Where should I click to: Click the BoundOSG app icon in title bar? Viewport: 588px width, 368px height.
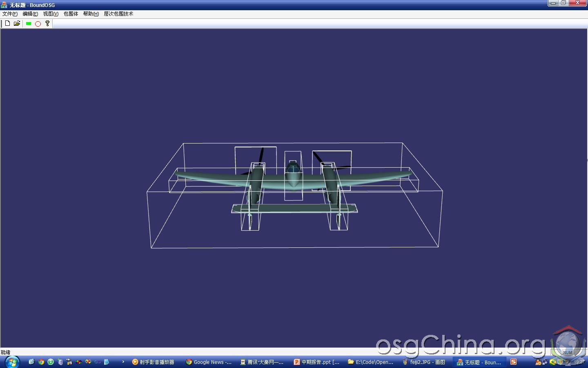[x=4, y=5]
